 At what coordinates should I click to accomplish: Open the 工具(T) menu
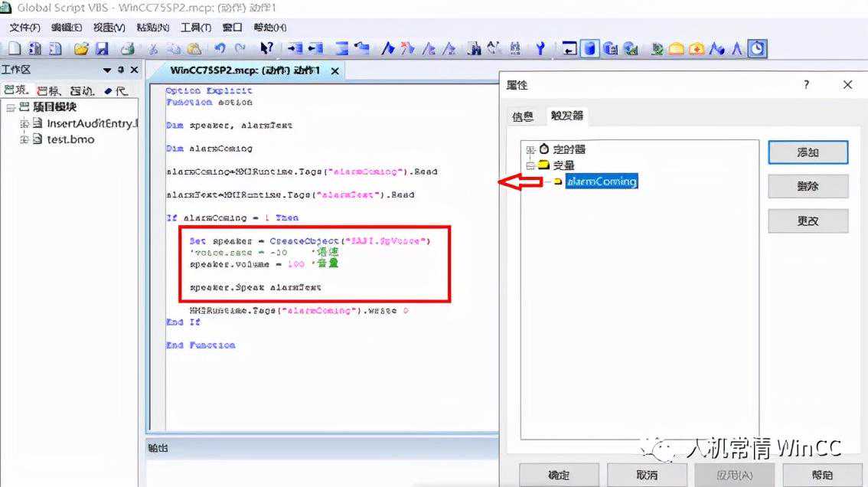pyautogui.click(x=195, y=28)
